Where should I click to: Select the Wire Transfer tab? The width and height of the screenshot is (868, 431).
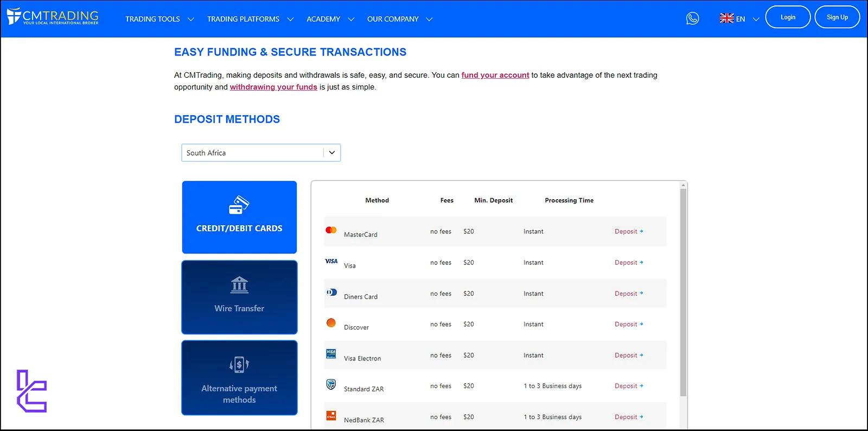(239, 297)
